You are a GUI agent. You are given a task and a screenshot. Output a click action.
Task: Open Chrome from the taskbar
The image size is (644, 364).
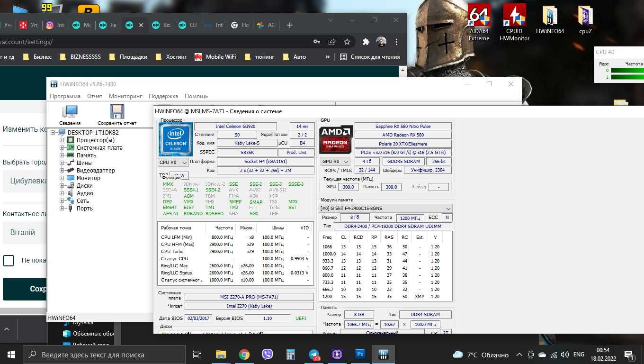(x=244, y=354)
